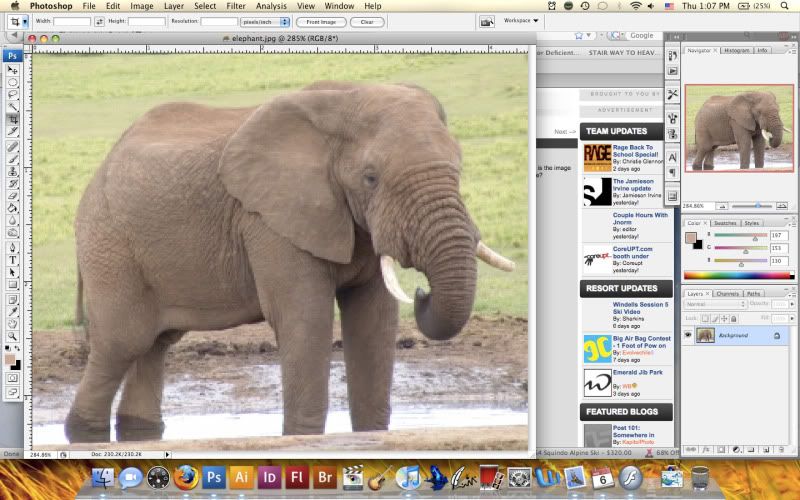This screenshot has width=800, height=500.
Task: Open the Workspace dropdown menu
Action: 520,20
